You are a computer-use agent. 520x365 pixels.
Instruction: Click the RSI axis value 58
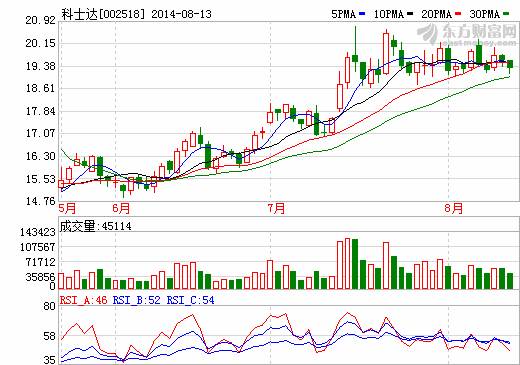[x=49, y=336]
